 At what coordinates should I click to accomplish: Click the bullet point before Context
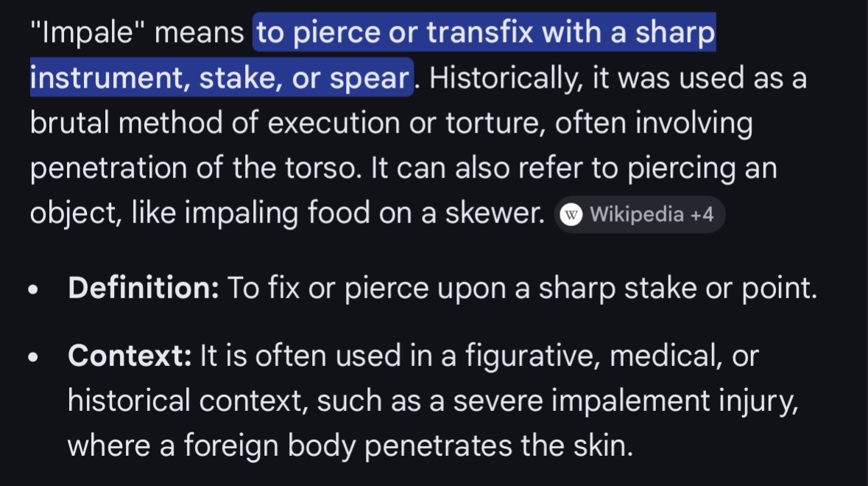point(32,358)
